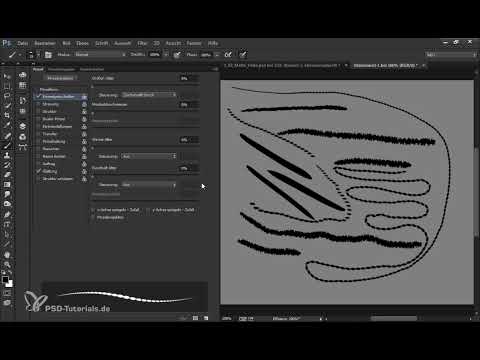
Task: Enable the Struktur checkbox
Action: [39, 111]
